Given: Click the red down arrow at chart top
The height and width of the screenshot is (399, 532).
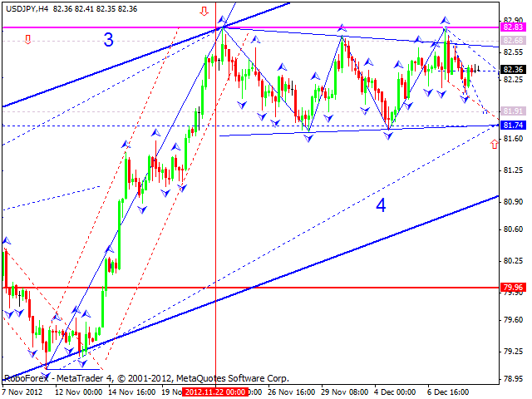Looking at the screenshot, I should [204, 12].
